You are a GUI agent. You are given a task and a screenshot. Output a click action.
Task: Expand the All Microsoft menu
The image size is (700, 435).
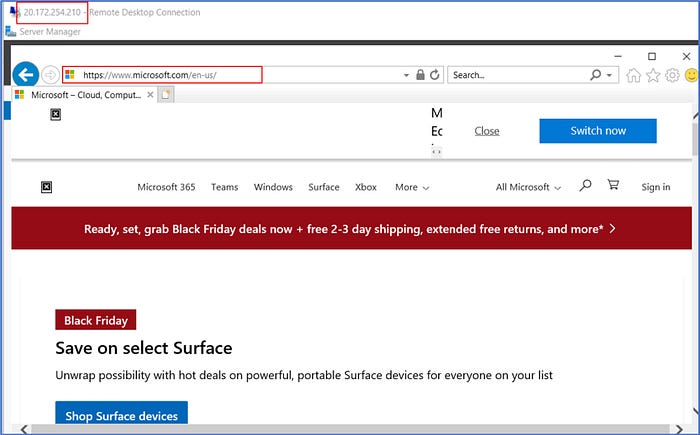coord(528,187)
